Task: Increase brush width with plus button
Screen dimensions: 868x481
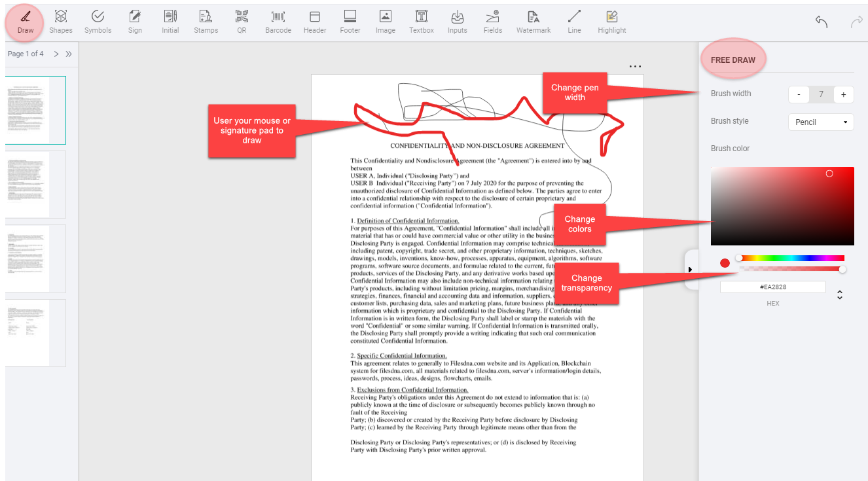Action: pos(844,94)
